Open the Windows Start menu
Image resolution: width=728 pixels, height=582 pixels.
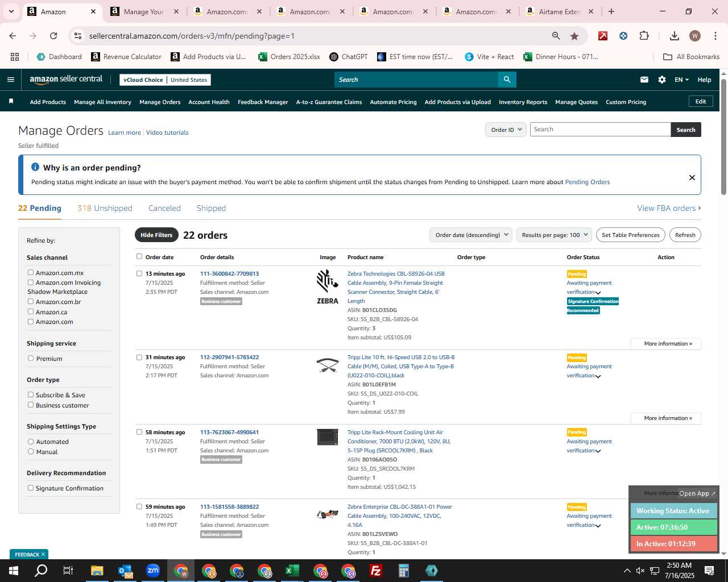coord(14,571)
